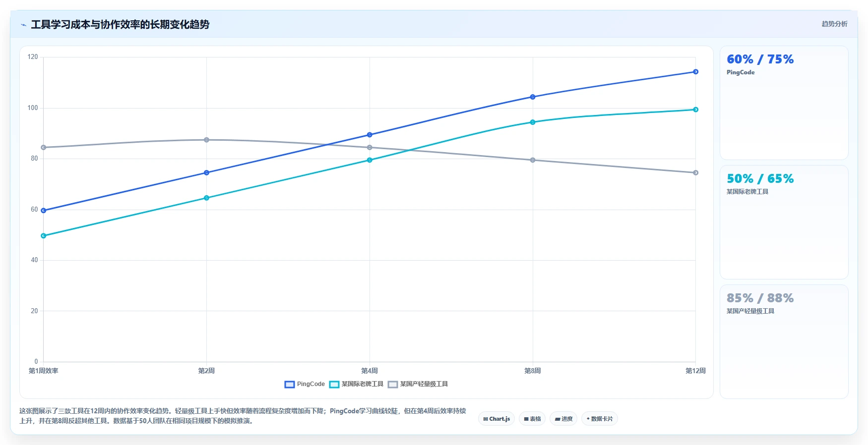Click the Chart.js tag
The height and width of the screenshot is (445, 868).
pos(496,419)
